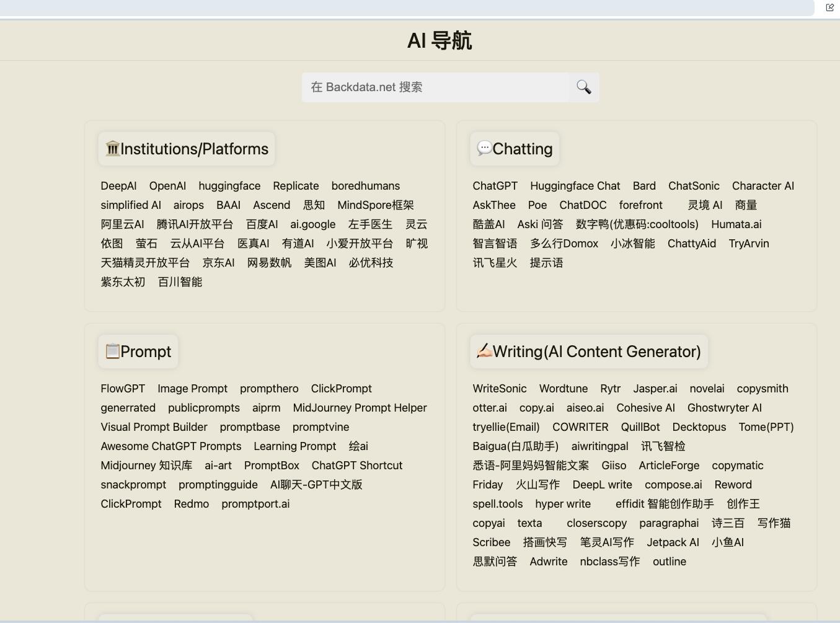This screenshot has height=623, width=840.
Task: Go to MidJourney Prompt Helper
Action: [x=360, y=408]
